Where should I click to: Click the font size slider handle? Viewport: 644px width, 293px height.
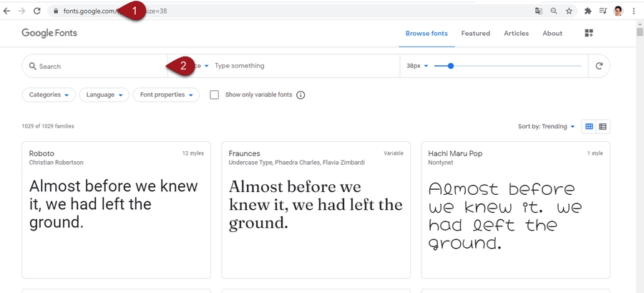point(450,66)
